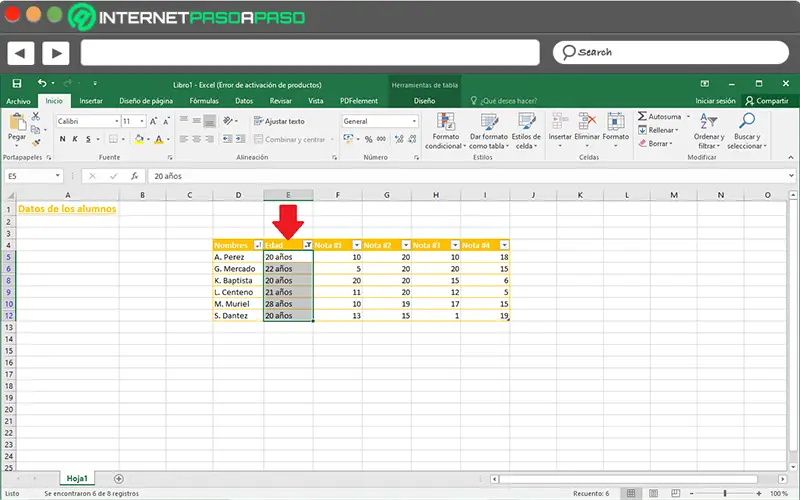Switch to the Fórmulas ribbon tab

click(x=204, y=101)
